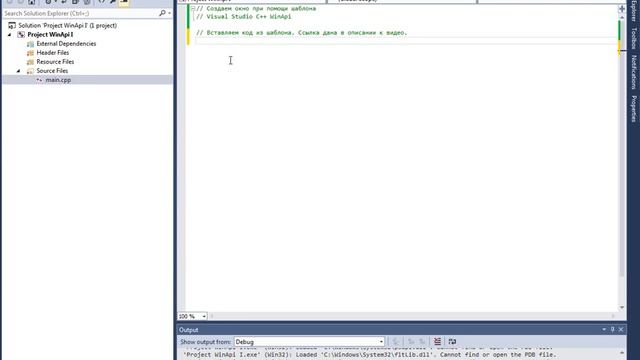Click the Clear All icon in Output toolbar
This screenshot has height=360, width=640.
point(438,342)
